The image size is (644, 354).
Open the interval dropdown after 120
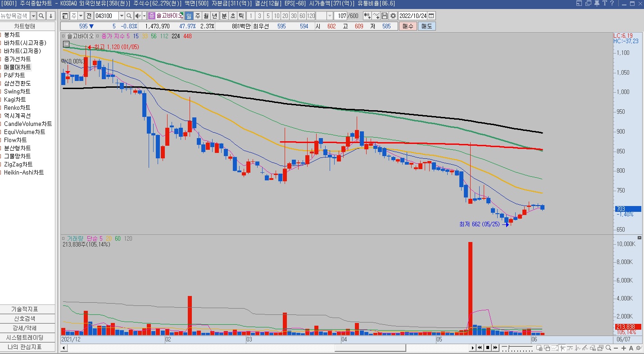[x=330, y=16]
